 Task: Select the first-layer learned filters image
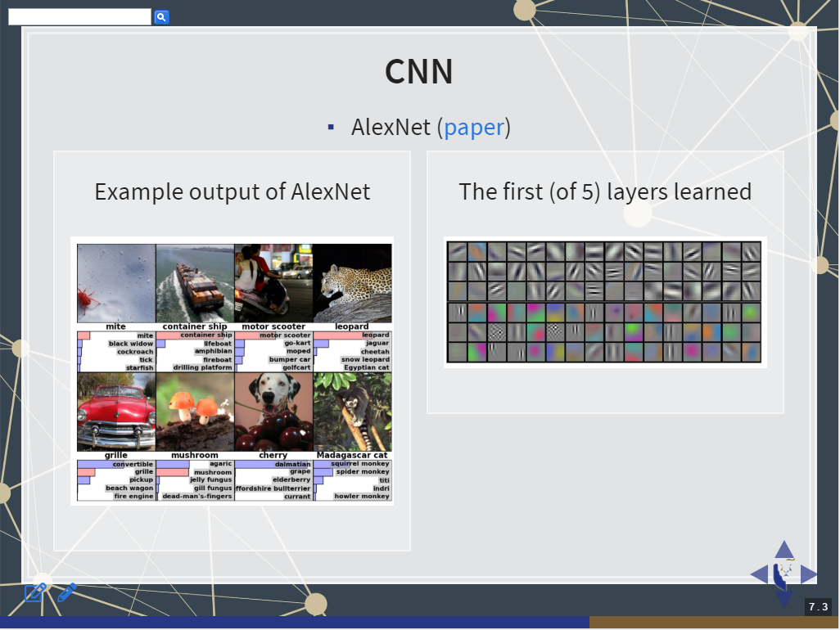click(605, 302)
